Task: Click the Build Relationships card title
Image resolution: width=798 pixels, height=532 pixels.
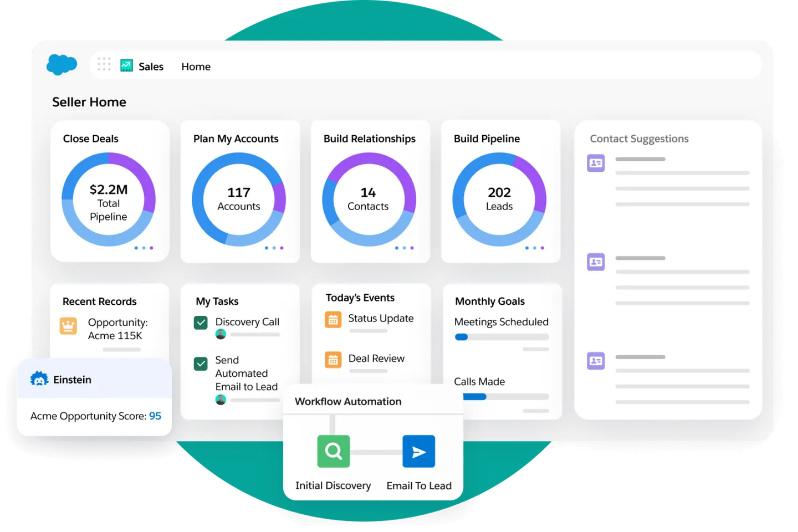Action: pos(370,139)
